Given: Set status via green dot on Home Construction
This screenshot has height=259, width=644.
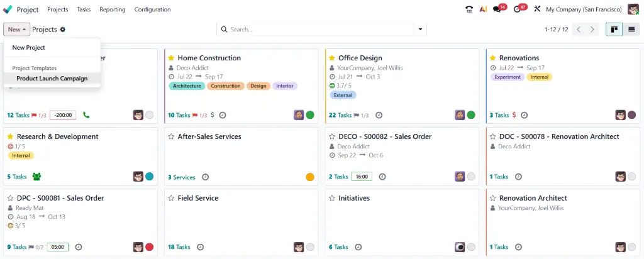Looking at the screenshot, I should click(310, 115).
